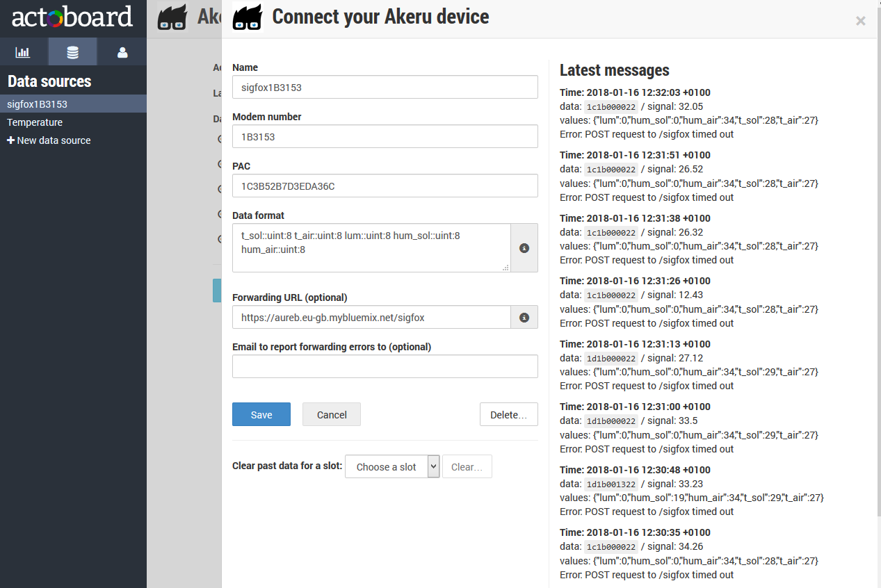Click the error report email field
Screen dimensions: 881x588
pos(385,366)
